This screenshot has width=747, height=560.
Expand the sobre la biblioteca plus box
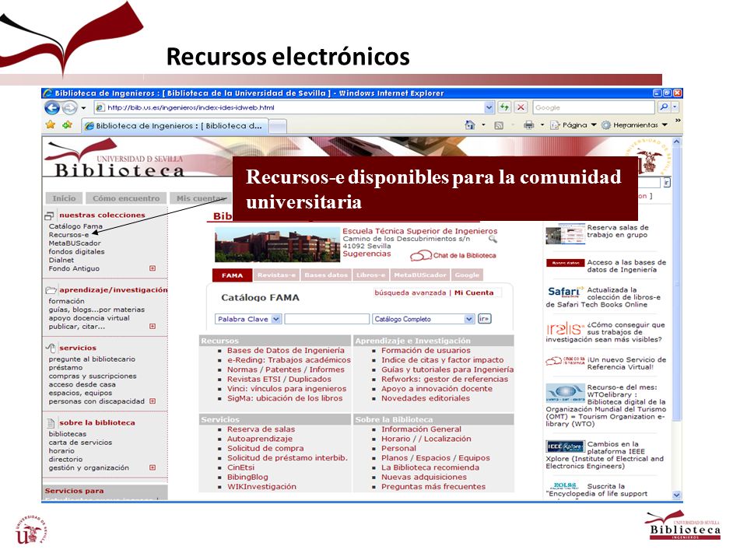pyautogui.click(x=153, y=467)
